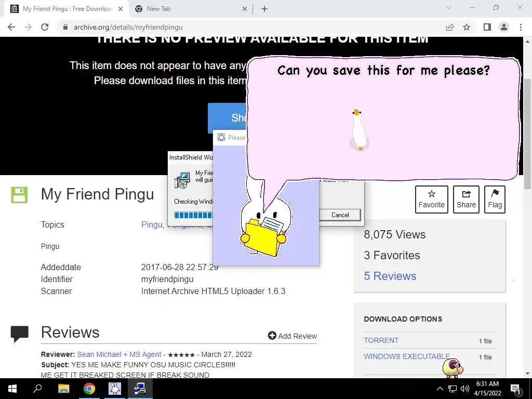532x399 pixels.
Task: Open Chrome three-dot menu
Action: pyautogui.click(x=521, y=27)
